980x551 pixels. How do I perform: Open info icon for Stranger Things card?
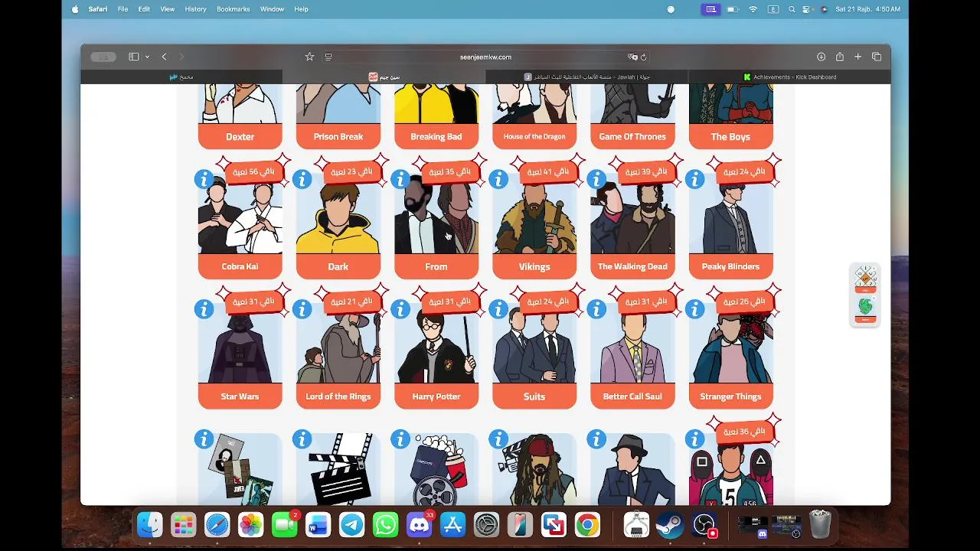tap(694, 309)
